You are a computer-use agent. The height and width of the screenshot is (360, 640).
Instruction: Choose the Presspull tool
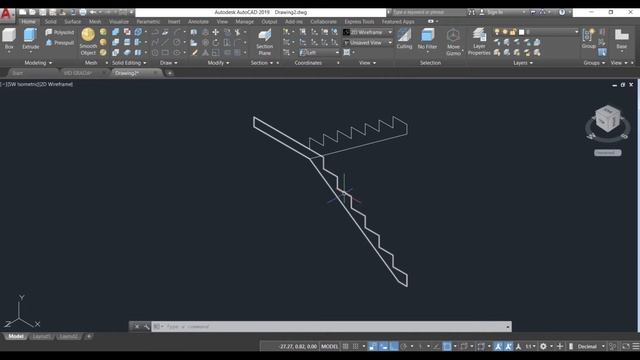60,42
